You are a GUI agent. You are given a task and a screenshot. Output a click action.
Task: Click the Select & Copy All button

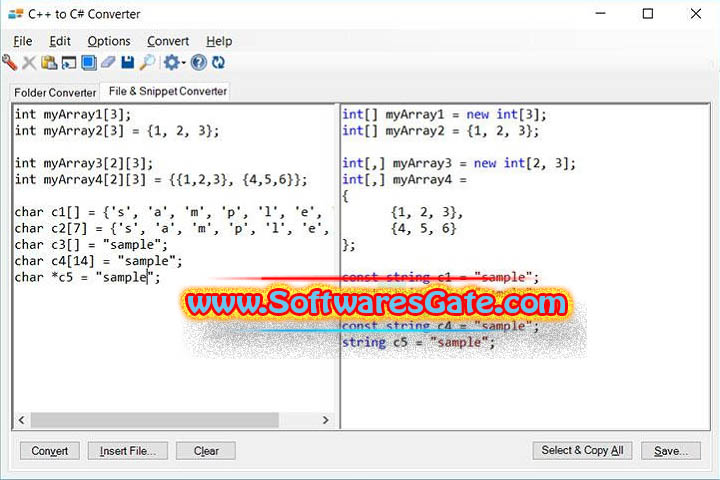click(582, 450)
